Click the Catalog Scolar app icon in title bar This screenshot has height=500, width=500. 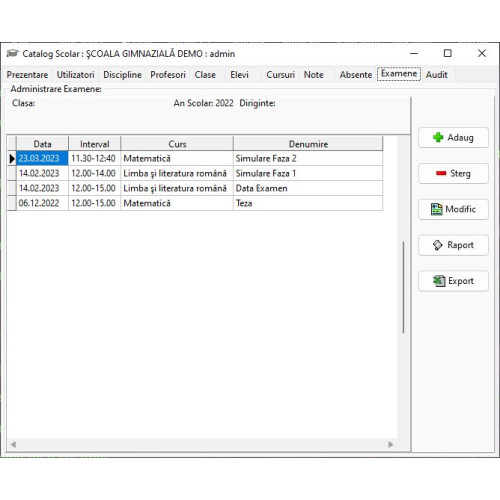(12, 53)
